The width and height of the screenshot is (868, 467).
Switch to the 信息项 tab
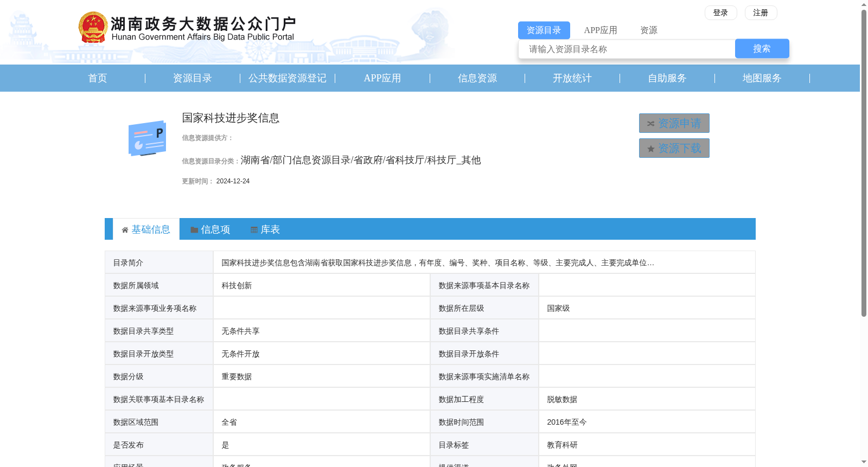(210, 229)
